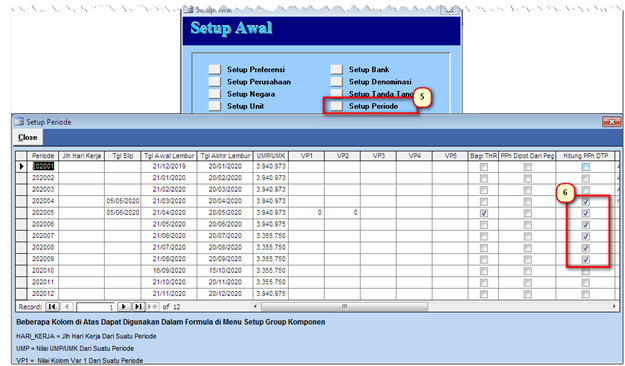Click the Periode column header

[43, 156]
